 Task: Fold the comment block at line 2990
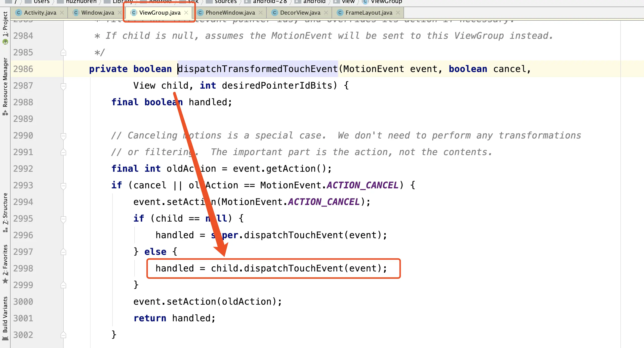(63, 136)
